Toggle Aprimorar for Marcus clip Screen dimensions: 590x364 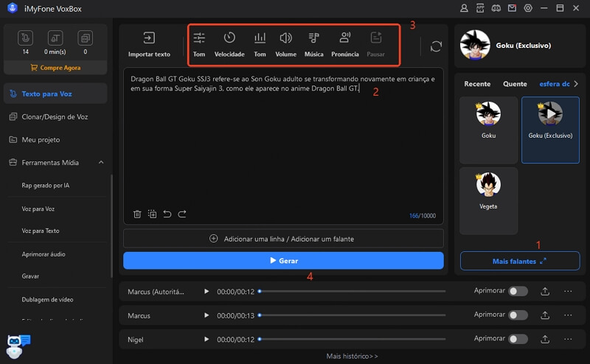point(518,315)
